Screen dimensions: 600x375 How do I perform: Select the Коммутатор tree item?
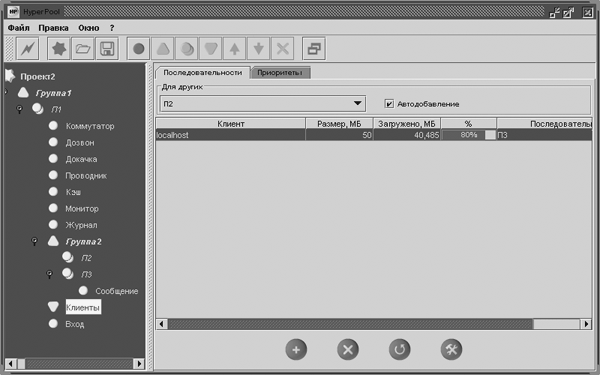(x=90, y=126)
